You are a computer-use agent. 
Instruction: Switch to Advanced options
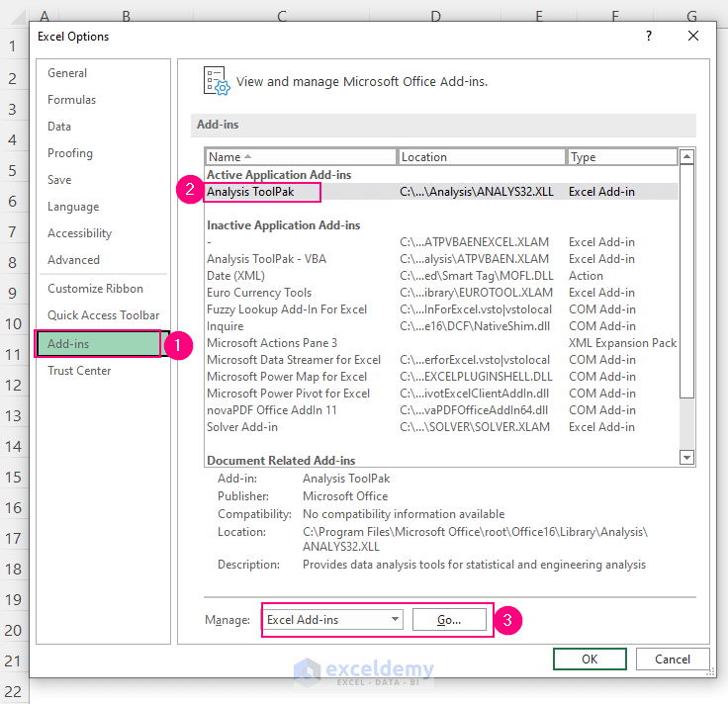[x=73, y=260]
